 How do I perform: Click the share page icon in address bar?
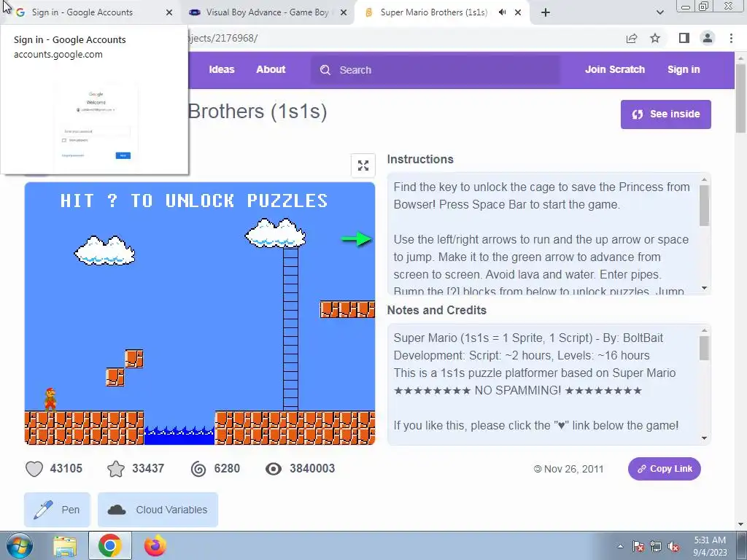pyautogui.click(x=632, y=39)
